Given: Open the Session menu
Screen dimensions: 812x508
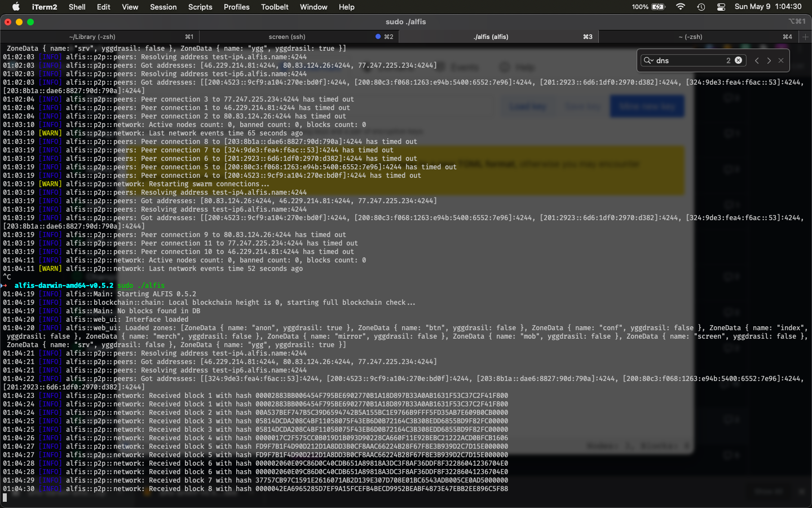Looking at the screenshot, I should coord(164,7).
